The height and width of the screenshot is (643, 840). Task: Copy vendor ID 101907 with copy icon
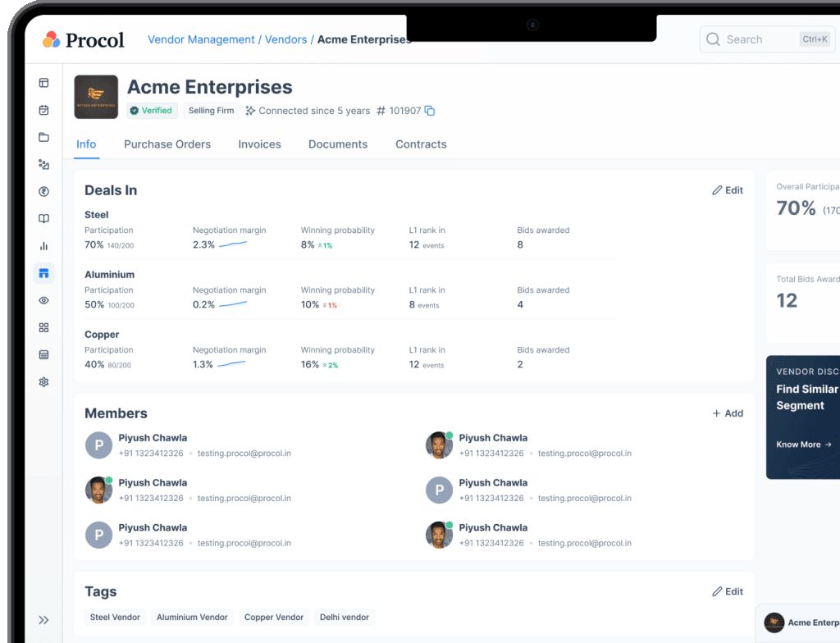point(430,111)
